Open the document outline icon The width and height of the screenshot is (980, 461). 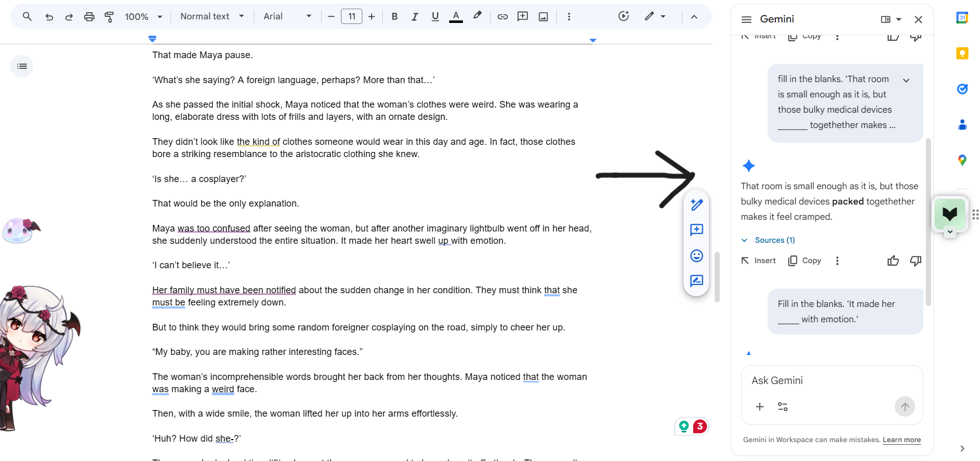click(22, 66)
